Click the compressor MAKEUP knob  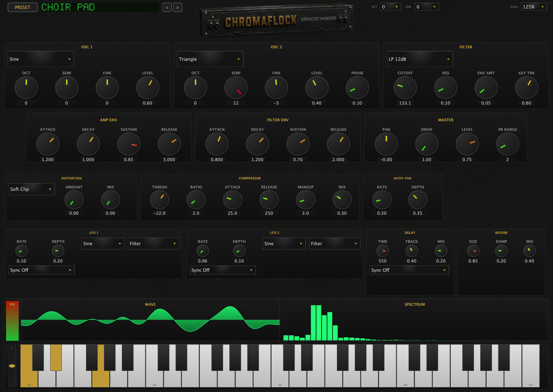[x=306, y=200]
